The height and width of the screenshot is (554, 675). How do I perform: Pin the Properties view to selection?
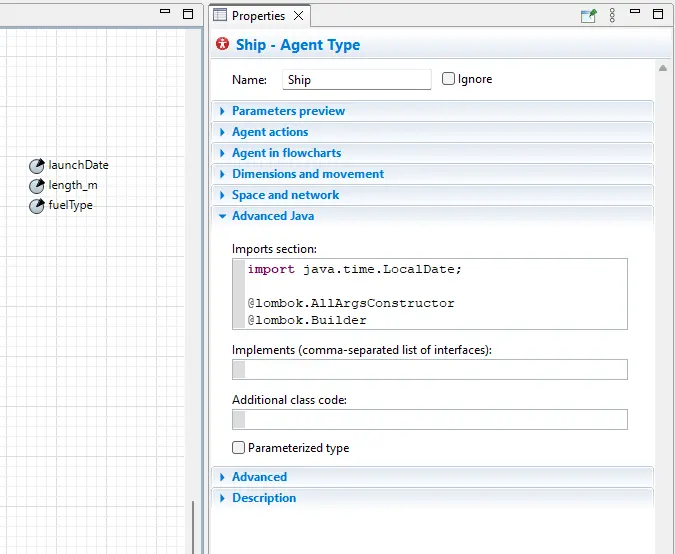coord(588,16)
